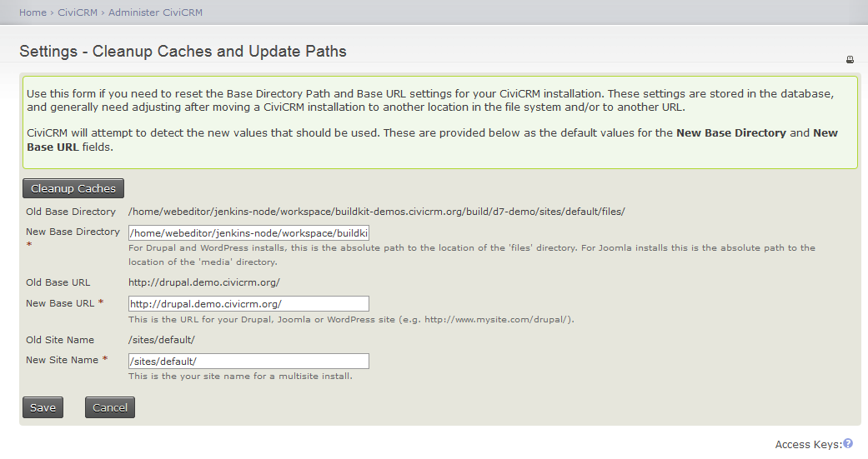Screen dimensions: 868x459
Task: Click the Old Base URL value text
Action: click(203, 282)
